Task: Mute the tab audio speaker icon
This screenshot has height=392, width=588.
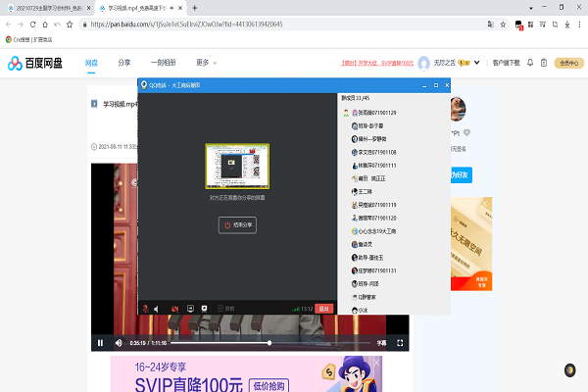Action: pyautogui.click(x=171, y=8)
